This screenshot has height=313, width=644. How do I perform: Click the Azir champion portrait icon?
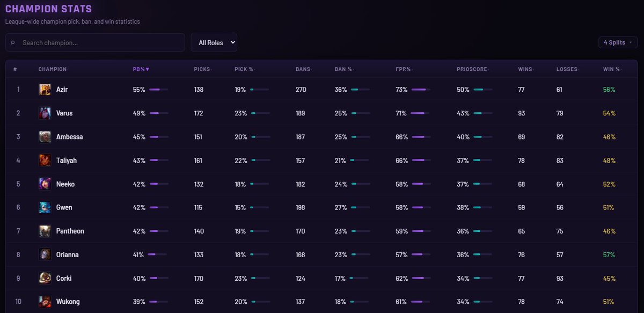tap(45, 90)
